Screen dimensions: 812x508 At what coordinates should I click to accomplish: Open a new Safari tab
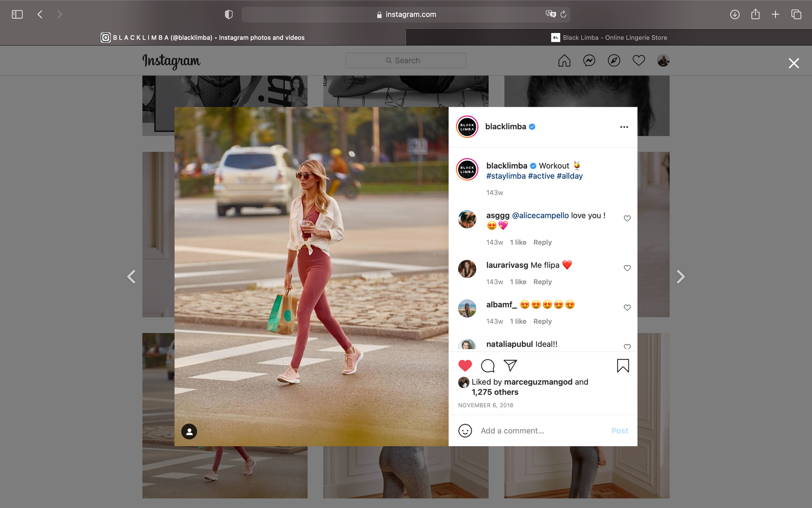(775, 14)
